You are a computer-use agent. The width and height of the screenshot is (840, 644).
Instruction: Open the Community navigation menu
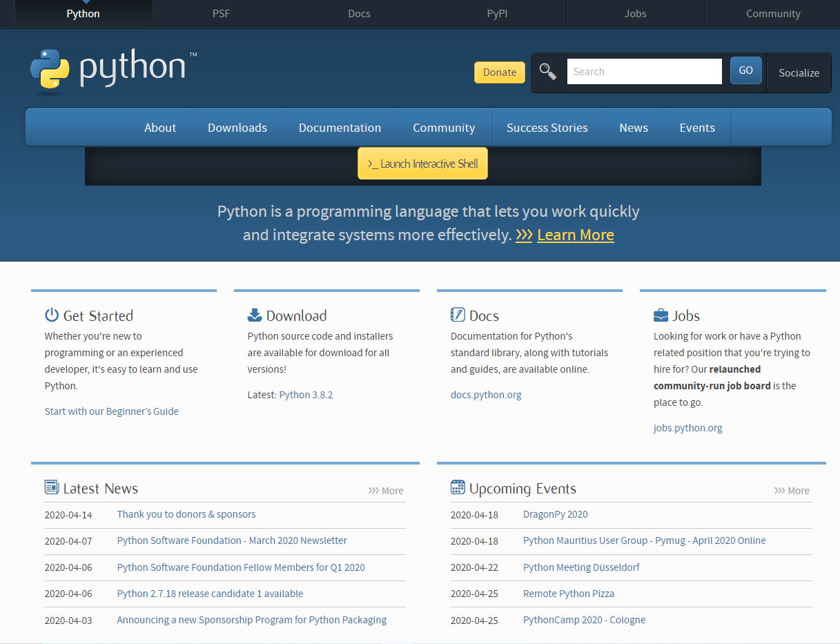point(444,128)
